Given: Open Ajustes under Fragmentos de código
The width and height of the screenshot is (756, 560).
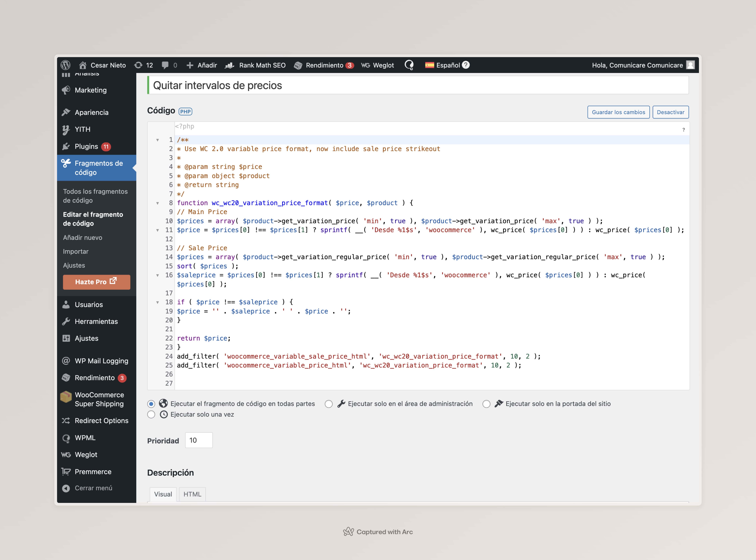Looking at the screenshot, I should click(74, 265).
